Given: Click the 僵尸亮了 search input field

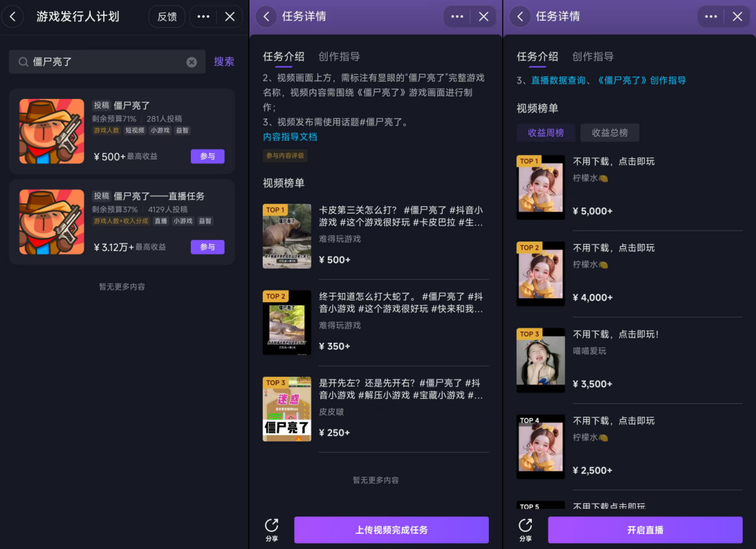Looking at the screenshot, I should [107, 62].
